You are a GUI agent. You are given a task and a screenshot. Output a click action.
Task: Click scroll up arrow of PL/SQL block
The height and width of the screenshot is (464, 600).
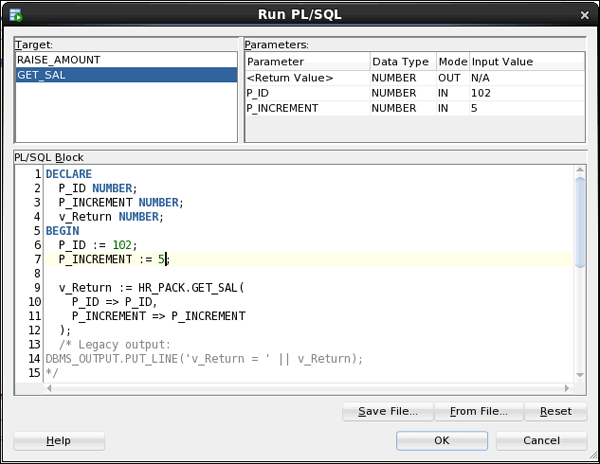580,170
